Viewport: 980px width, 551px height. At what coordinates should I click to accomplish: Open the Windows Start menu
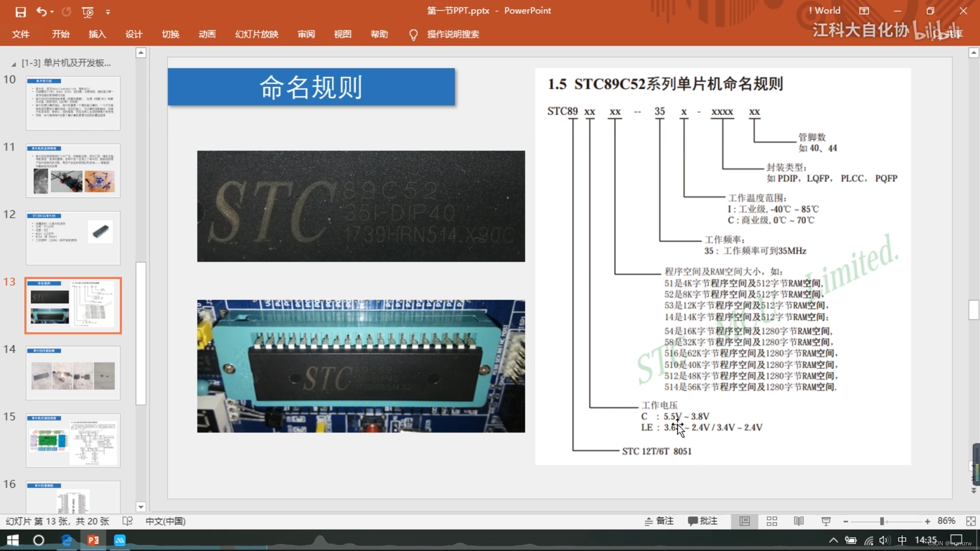click(x=13, y=540)
